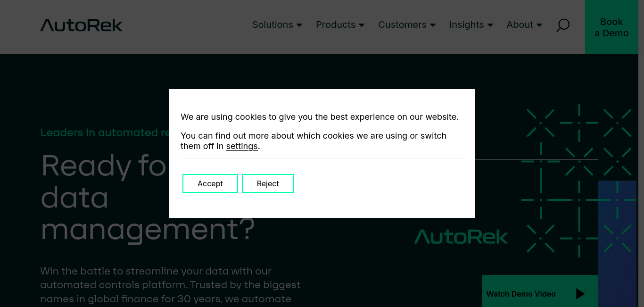Click the search magnifier icon
Image resolution: width=644 pixels, height=307 pixels.
(563, 25)
